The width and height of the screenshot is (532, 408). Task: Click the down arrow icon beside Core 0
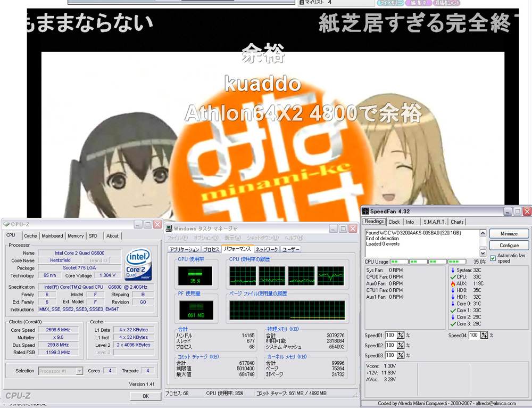tap(453, 304)
